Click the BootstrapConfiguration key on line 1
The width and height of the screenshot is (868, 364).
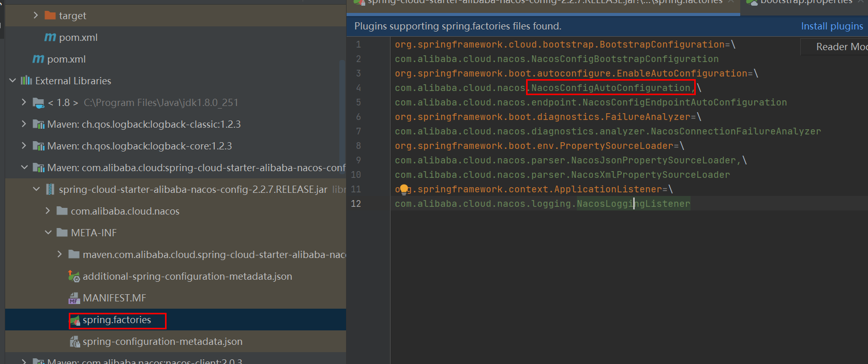(x=662, y=44)
